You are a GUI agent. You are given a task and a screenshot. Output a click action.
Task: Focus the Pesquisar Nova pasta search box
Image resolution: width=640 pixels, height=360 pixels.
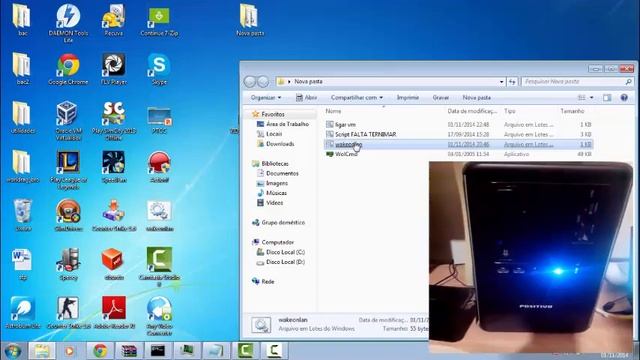pos(578,82)
